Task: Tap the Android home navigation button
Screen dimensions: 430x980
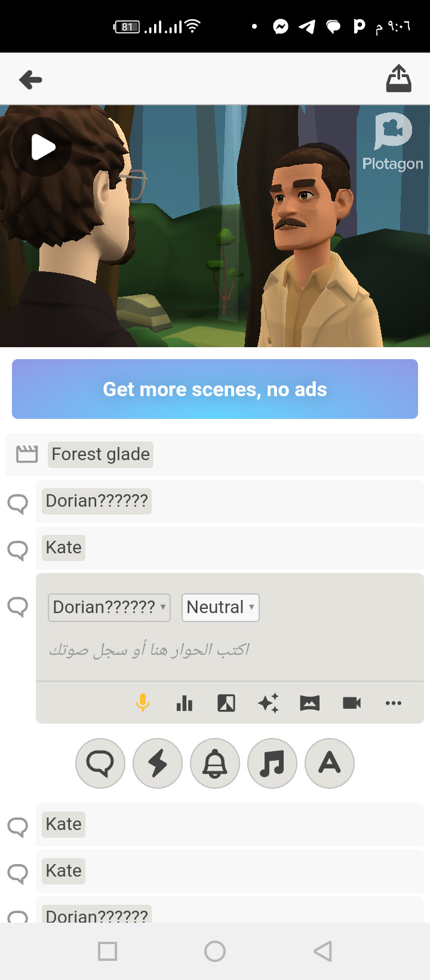Action: tap(215, 951)
